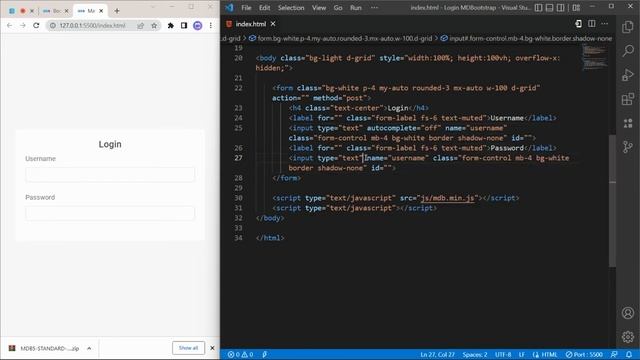Go back in Chrome browser
Screen dimensions: 640x360
pyautogui.click(x=9, y=25)
